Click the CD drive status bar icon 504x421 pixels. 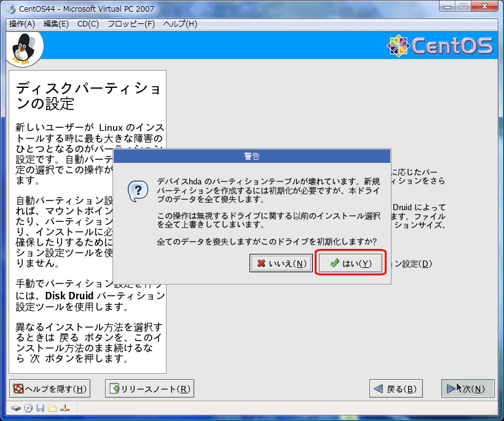point(28,409)
